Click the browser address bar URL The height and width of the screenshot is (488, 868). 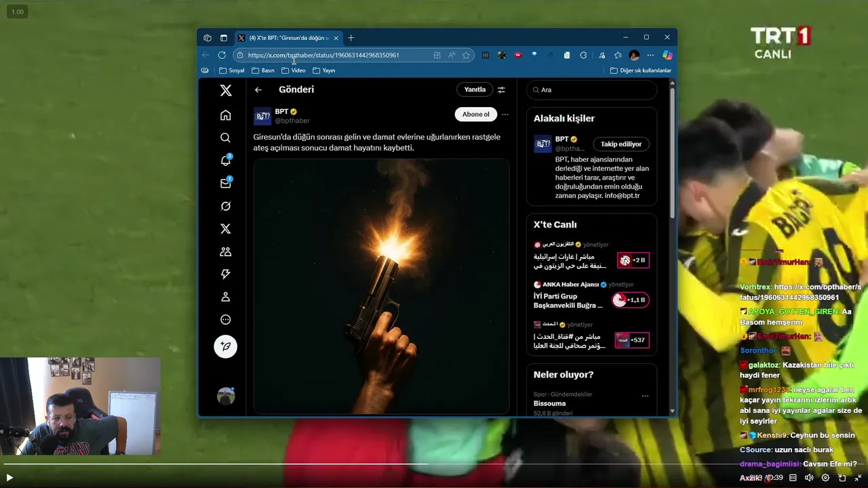[323, 55]
